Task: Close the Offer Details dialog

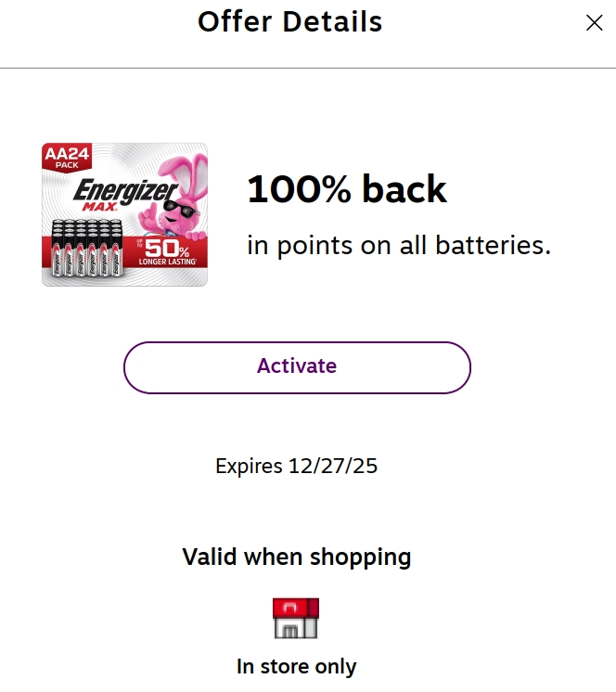Action: tap(595, 24)
